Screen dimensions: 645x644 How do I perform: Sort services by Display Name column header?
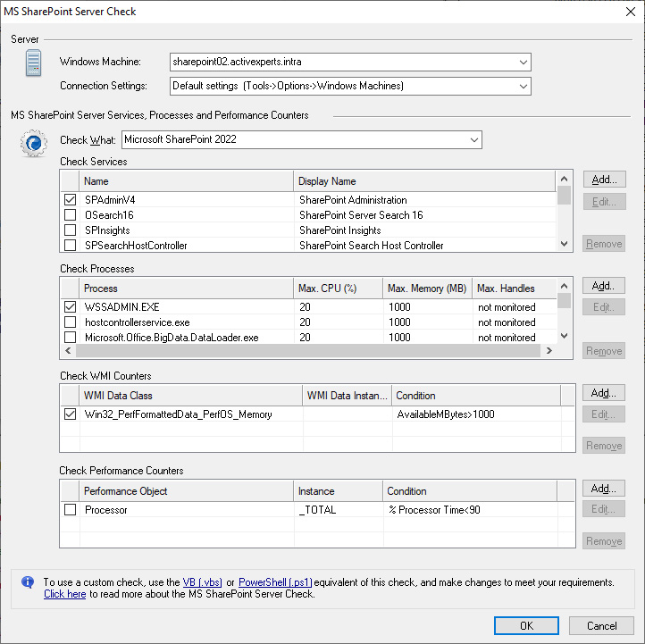tap(424, 181)
